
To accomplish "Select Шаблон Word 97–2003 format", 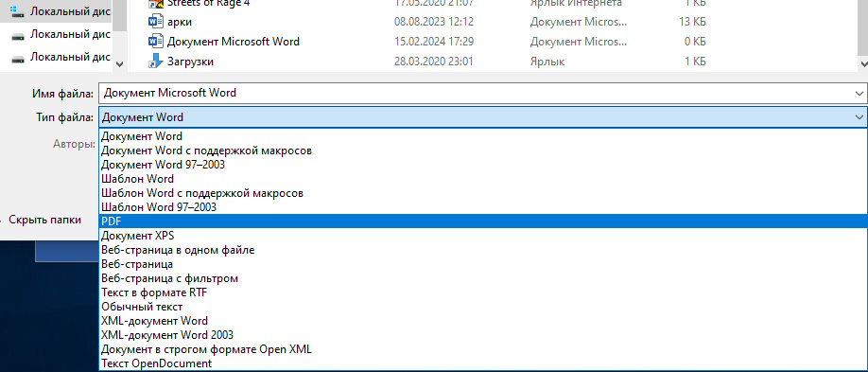I will [483, 207].
